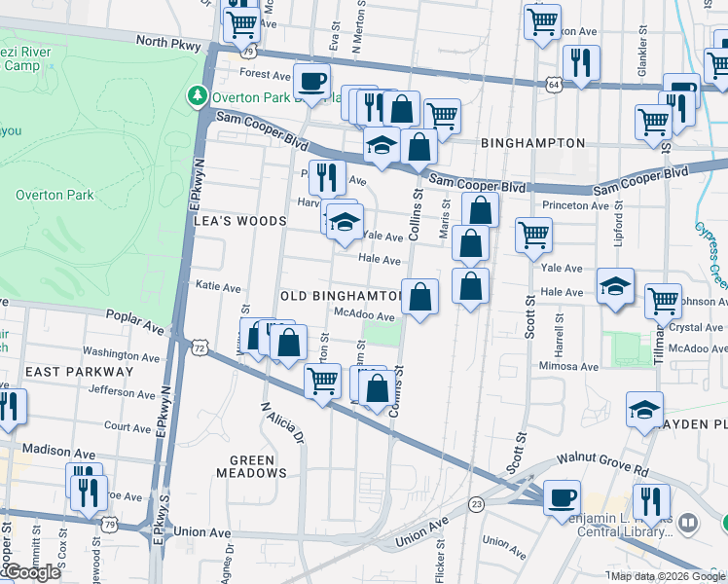The height and width of the screenshot is (584, 728).
Task: Select the Overton Park tree pin
Action: [198, 96]
